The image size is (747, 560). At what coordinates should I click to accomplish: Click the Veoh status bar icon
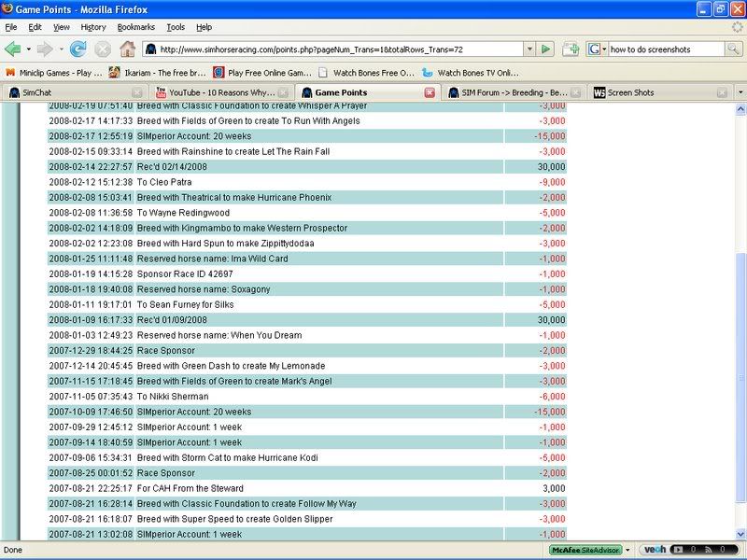(x=655, y=550)
